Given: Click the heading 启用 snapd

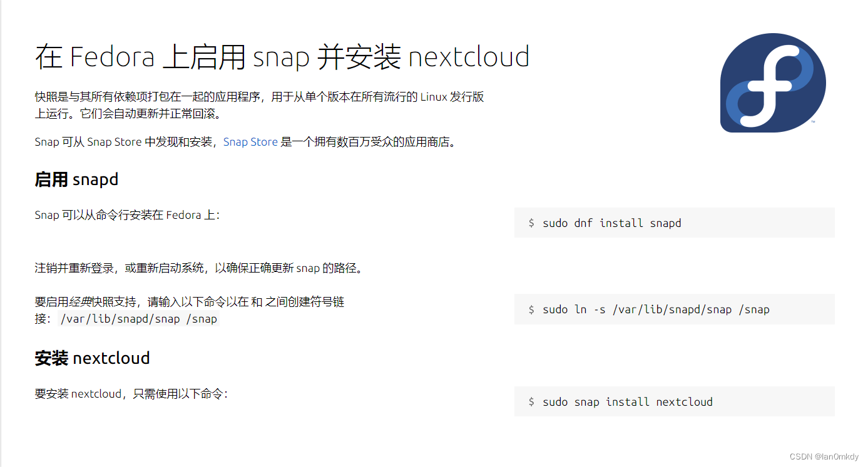Looking at the screenshot, I should (76, 179).
